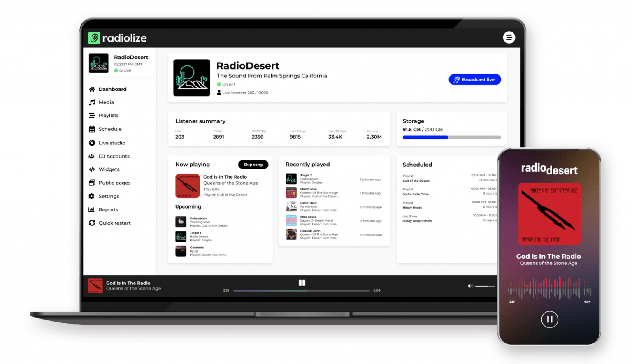
Task: Trigger a Quick restart
Action: tap(115, 223)
